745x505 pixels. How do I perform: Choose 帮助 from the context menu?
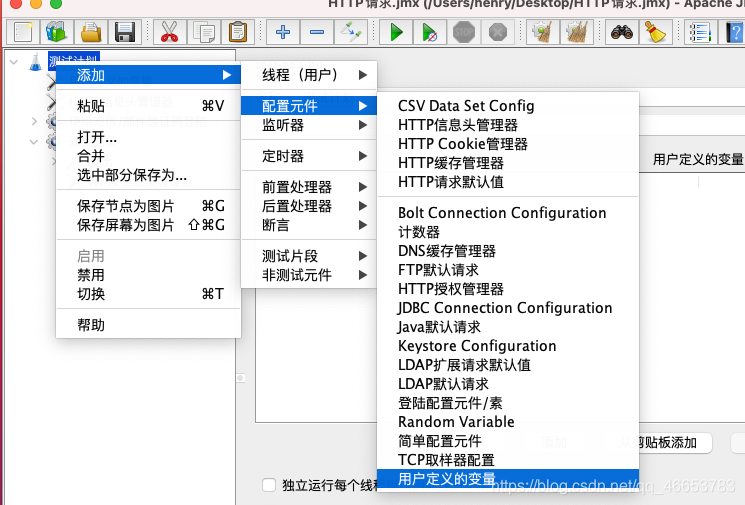pos(148,325)
